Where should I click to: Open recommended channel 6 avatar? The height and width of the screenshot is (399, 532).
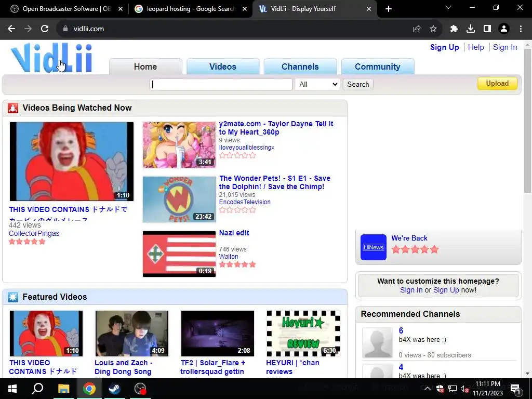click(x=377, y=343)
